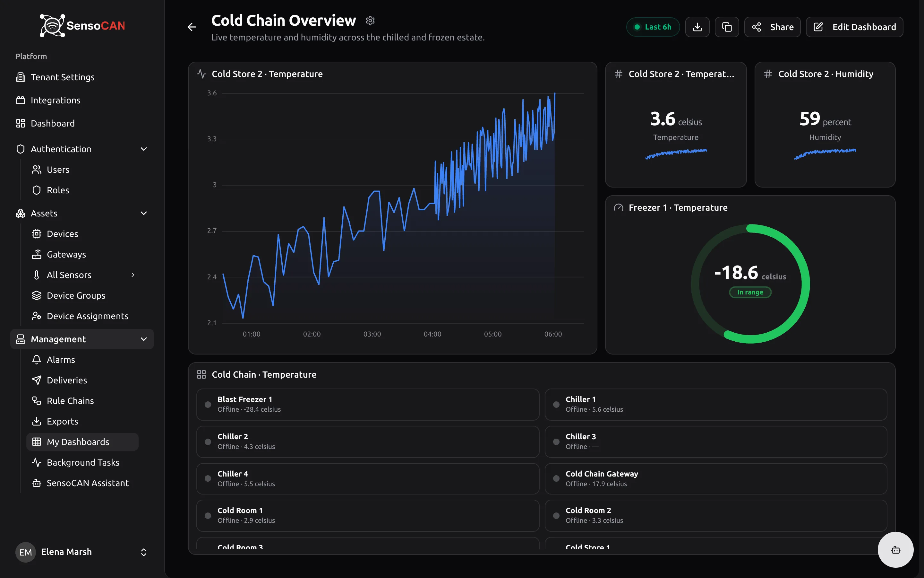Click the Roles shield icon

coord(37,190)
